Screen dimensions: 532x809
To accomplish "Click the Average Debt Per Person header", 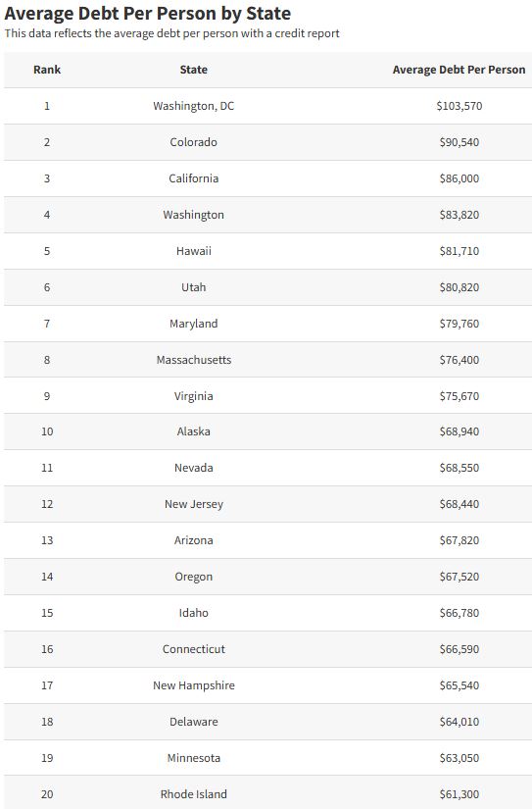I will pos(459,70).
